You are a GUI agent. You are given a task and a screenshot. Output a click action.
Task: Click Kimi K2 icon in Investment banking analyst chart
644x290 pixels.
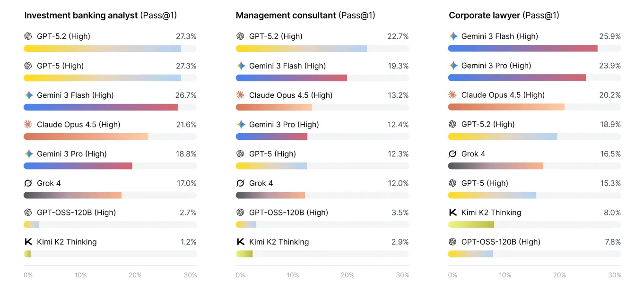28,242
